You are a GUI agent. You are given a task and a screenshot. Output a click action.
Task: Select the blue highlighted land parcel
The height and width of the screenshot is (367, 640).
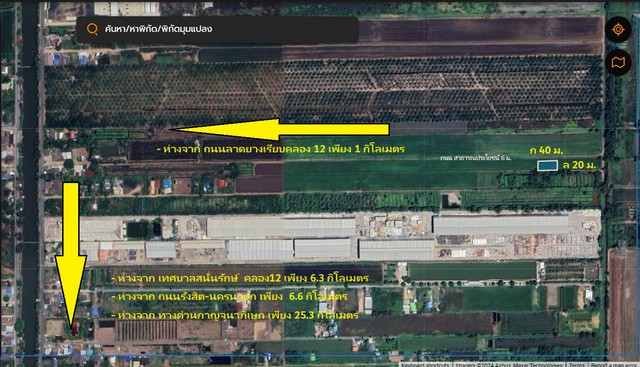click(547, 165)
